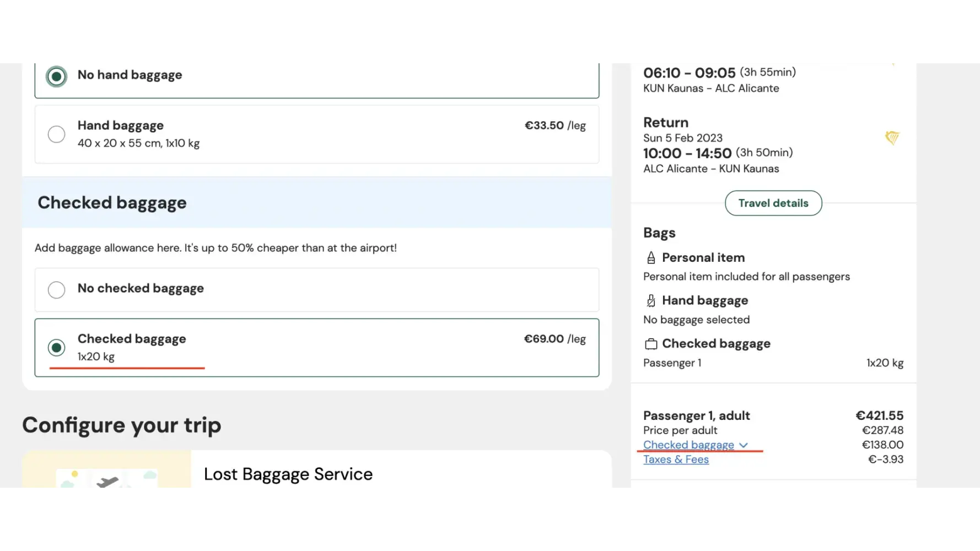Click the Checked baggage link in price breakdown
The width and height of the screenshot is (980, 551).
(x=688, y=445)
